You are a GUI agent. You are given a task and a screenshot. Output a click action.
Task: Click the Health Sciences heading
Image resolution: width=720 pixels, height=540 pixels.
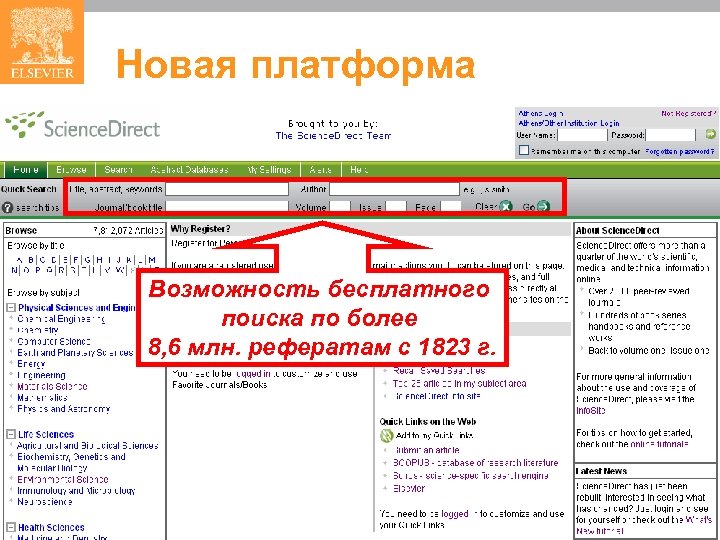[x=51, y=527]
